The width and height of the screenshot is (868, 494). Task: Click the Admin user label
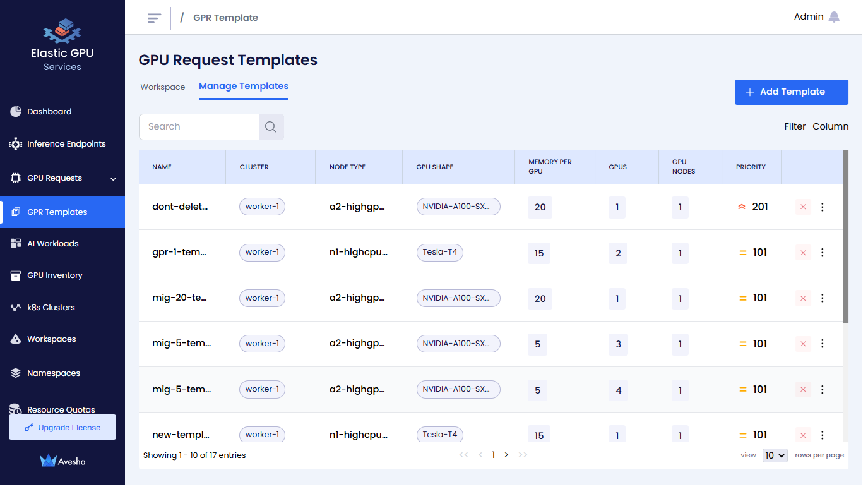point(809,17)
